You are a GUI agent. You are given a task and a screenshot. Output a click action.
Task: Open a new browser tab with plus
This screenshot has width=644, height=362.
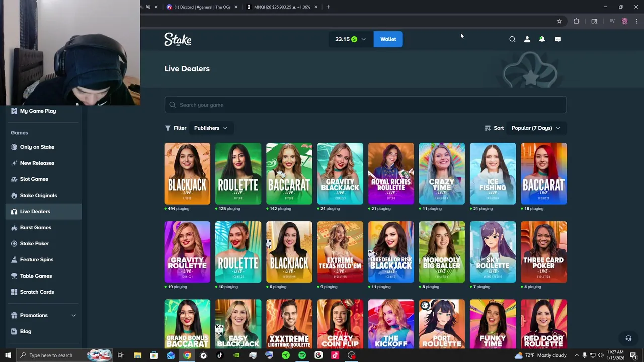tap(328, 7)
